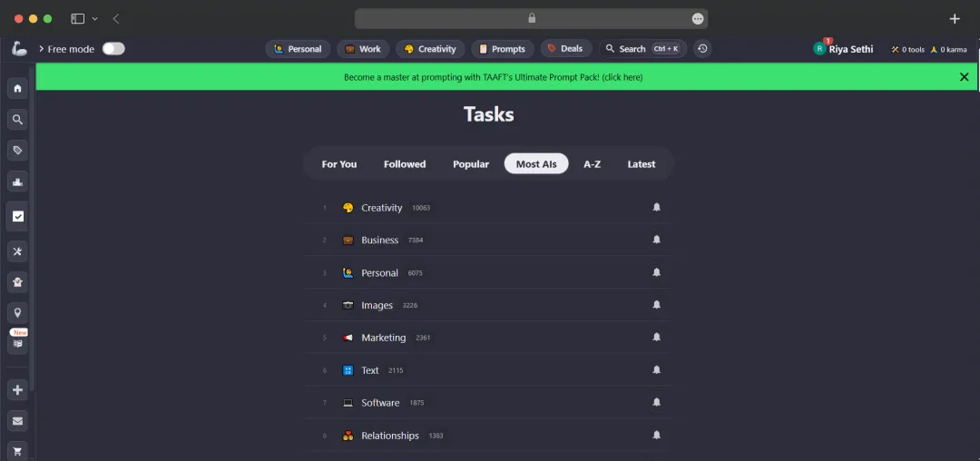Image resolution: width=980 pixels, height=461 pixels.
Task: Open the ghost icon in sidebar
Action: pos(17,282)
